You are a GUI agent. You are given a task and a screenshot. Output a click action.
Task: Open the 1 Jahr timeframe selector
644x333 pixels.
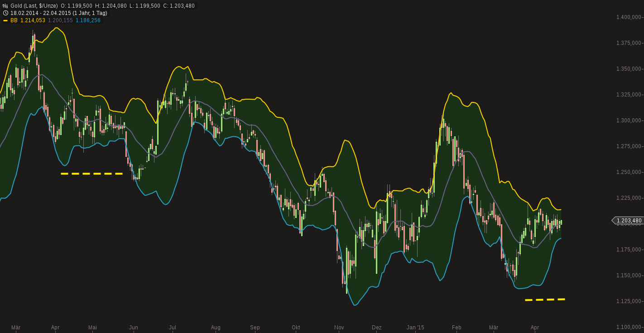[x=82, y=13]
